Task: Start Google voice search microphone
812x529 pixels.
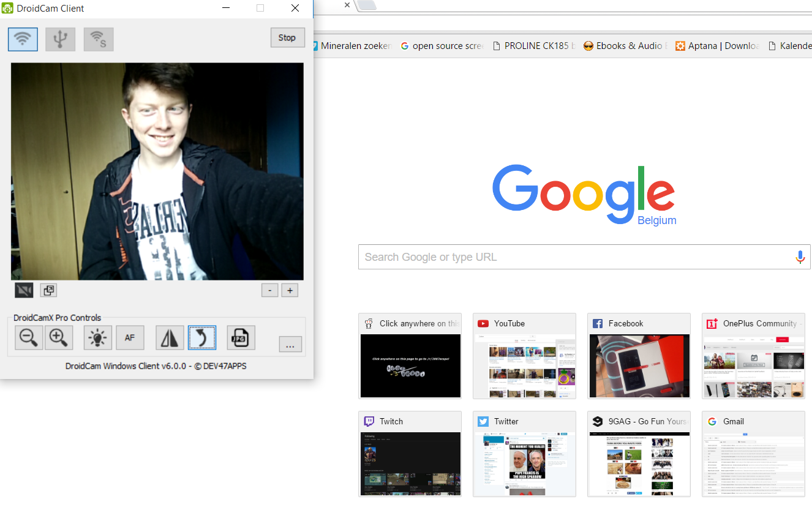Action: tap(800, 257)
